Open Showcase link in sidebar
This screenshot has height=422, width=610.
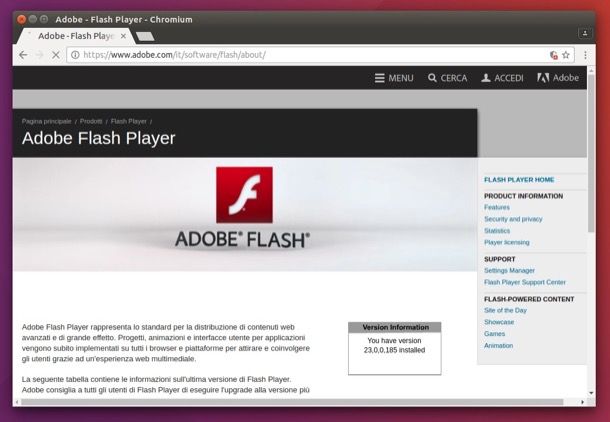tap(499, 322)
